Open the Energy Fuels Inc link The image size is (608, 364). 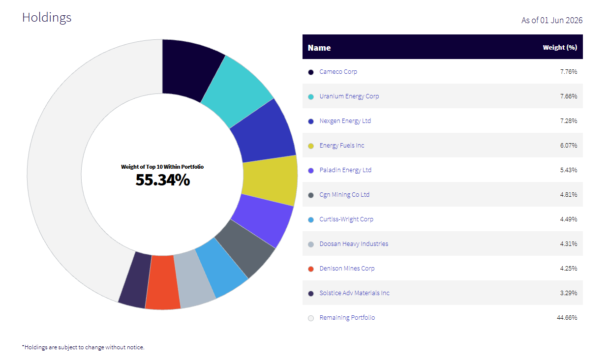pos(342,146)
